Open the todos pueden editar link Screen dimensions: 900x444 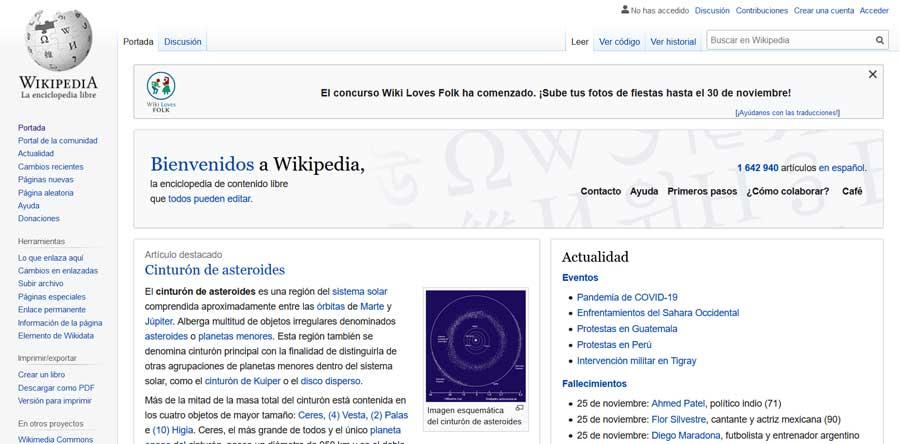pyautogui.click(x=210, y=199)
